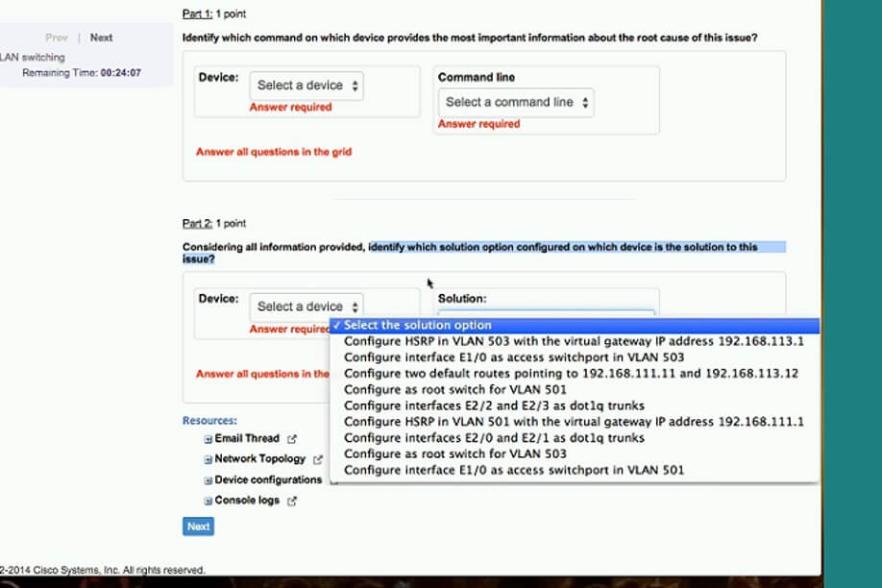The image size is (882, 588).
Task: Click the Next link beside Prev
Action: (101, 38)
